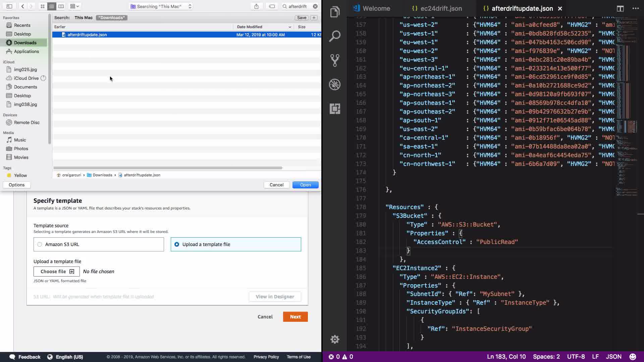644x362 pixels.
Task: Select Upload a template file option
Action: 177,244
